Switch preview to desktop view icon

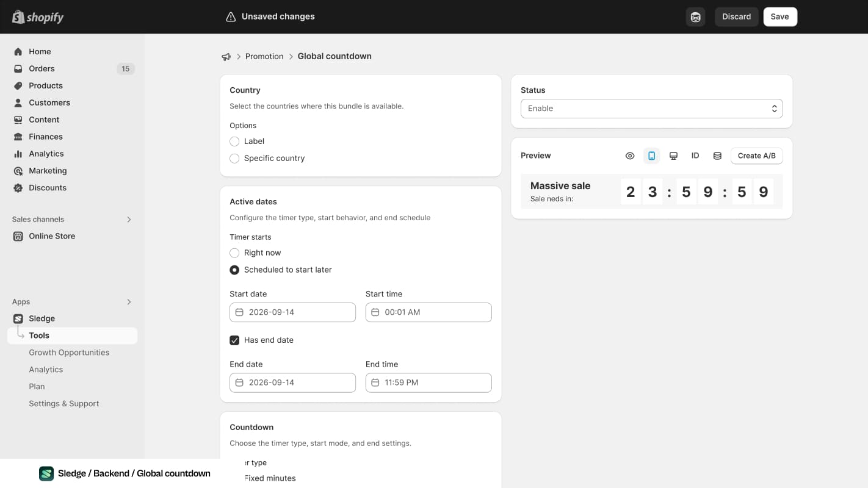pyautogui.click(x=674, y=156)
